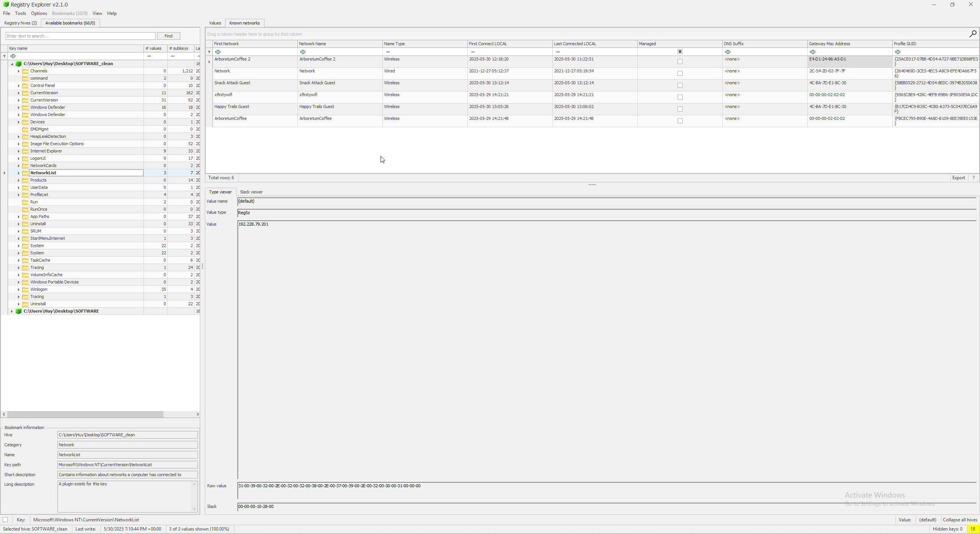Image resolution: width=980 pixels, height=534 pixels.
Task: Toggle Managed checkbox for ArboretumCoffee 2
Action: click(x=680, y=61)
